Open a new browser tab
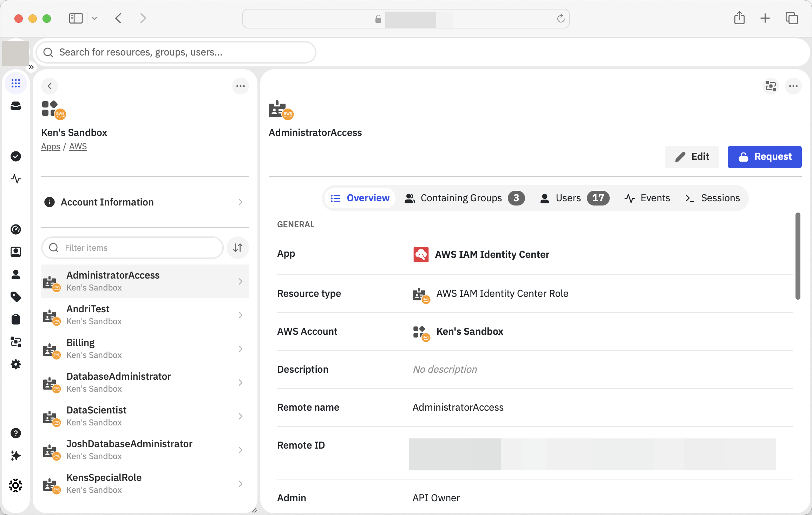The height and width of the screenshot is (515, 812). [x=765, y=18]
